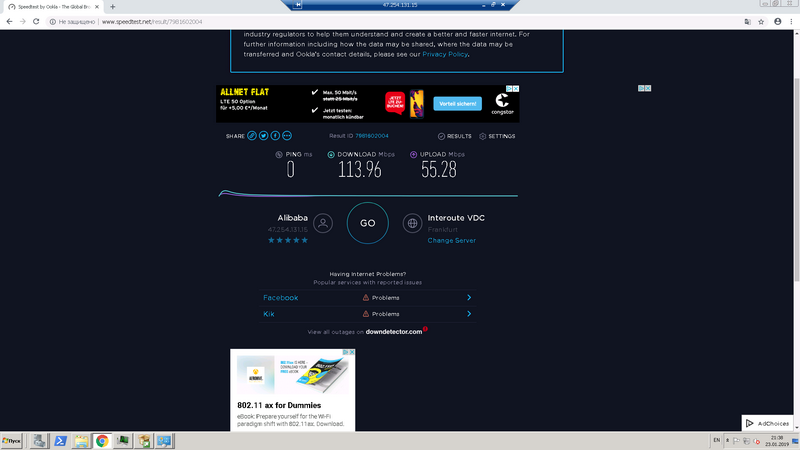Open speedtest SETTINGS
The width and height of the screenshot is (800, 450).
pyautogui.click(x=497, y=136)
